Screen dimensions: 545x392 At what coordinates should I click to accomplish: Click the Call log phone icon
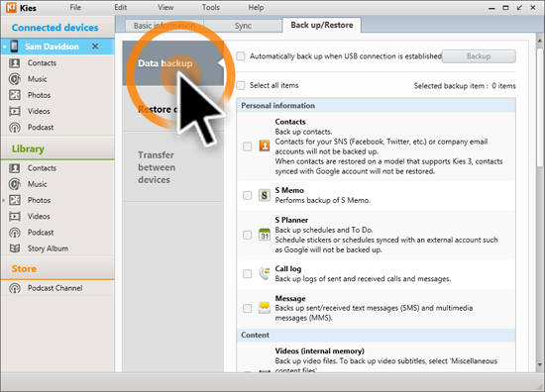pyautogui.click(x=265, y=273)
